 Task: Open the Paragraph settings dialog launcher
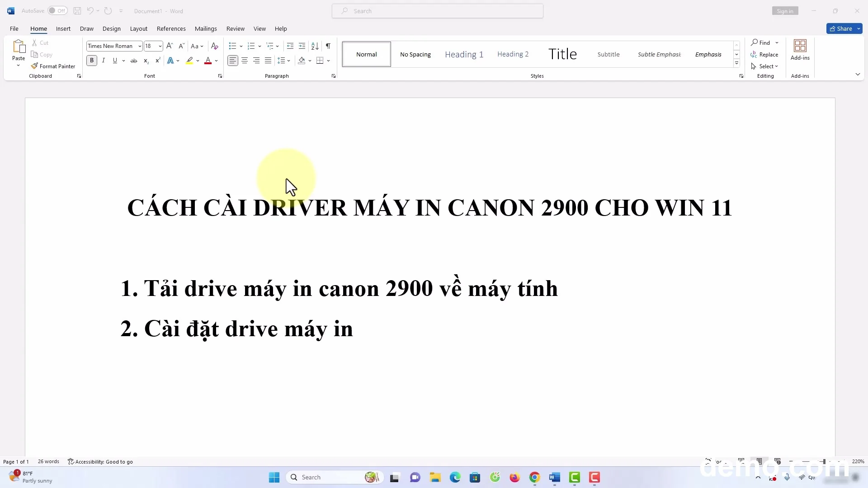coord(334,76)
